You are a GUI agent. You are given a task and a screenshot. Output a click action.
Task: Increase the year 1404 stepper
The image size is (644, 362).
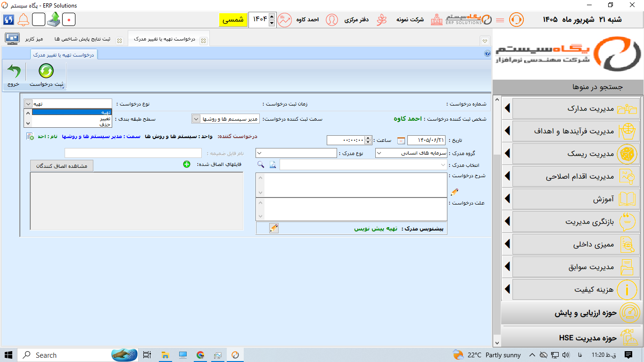[272, 17]
